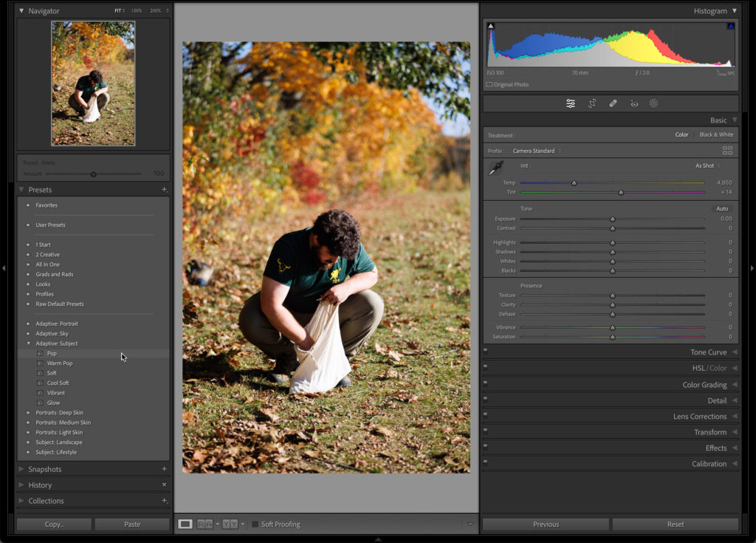Activate the Red Eye correction tool
This screenshot has height=543, width=756.
tap(633, 103)
